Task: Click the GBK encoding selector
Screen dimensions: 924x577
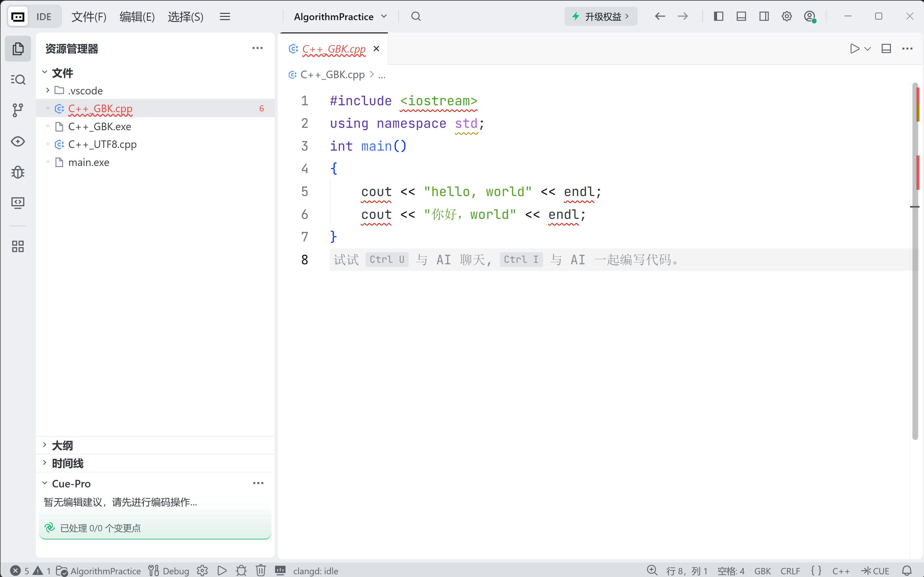Action: pyautogui.click(x=762, y=571)
